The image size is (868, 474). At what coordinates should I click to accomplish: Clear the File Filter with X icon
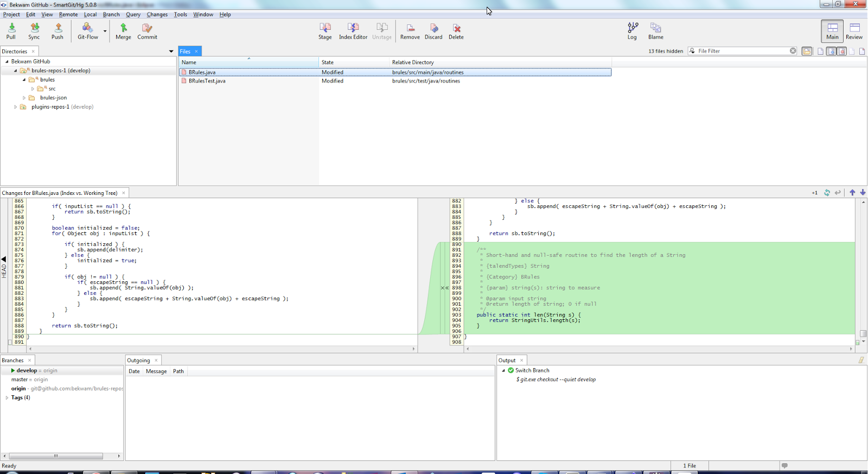(x=793, y=51)
